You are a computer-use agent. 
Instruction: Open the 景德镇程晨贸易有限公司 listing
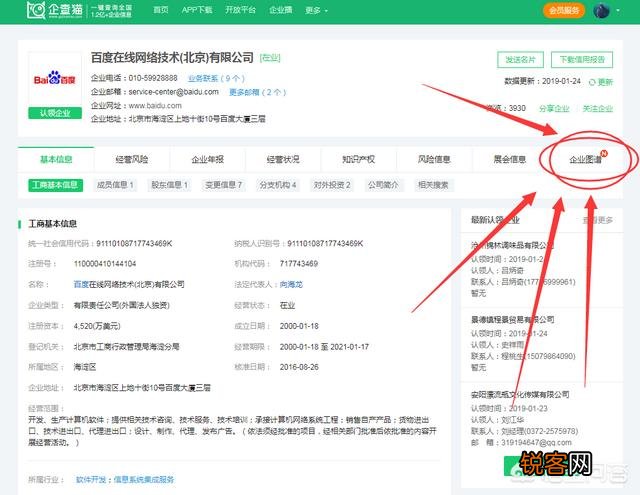(x=513, y=320)
